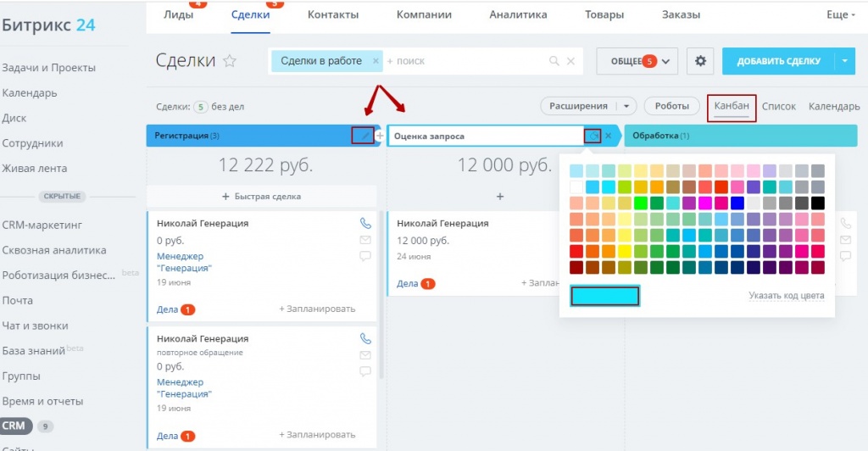Open the ОБЩЕЕ funnel dropdown
Image resolution: width=868 pixels, height=451 pixels.
pyautogui.click(x=637, y=61)
